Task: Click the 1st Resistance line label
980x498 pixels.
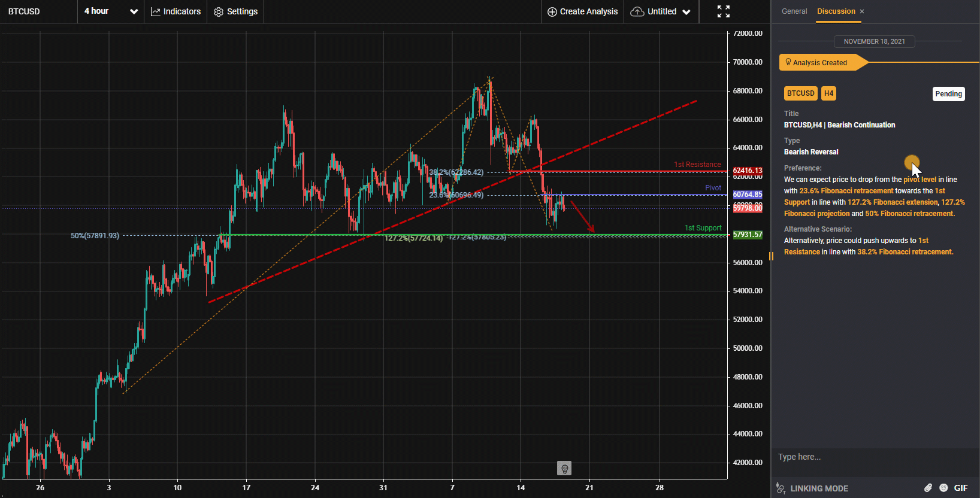Action: [x=697, y=165]
